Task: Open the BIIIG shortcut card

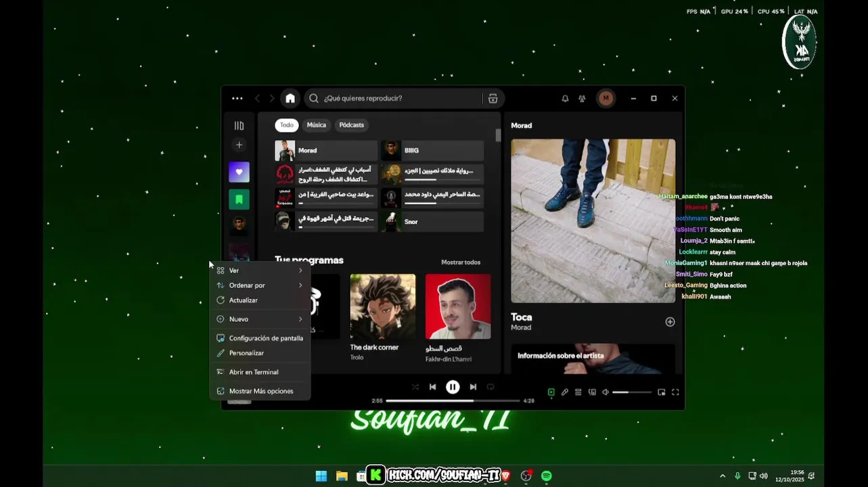Action: [x=432, y=151]
